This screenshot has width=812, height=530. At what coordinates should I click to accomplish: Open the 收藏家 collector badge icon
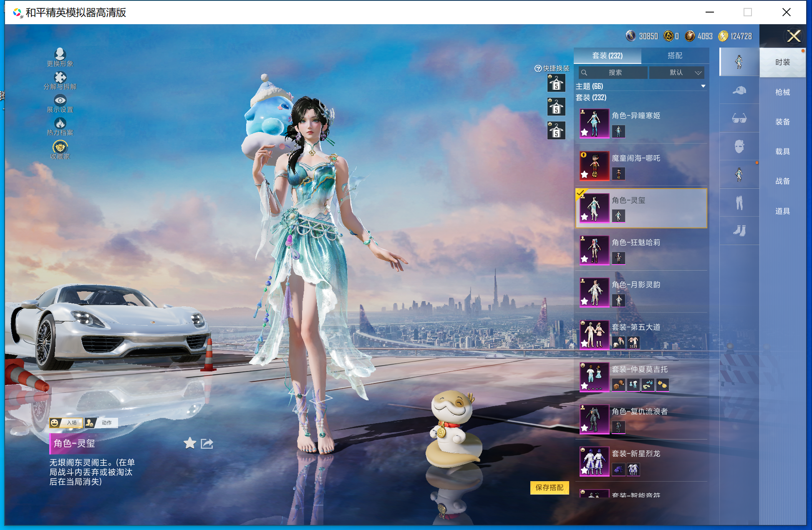point(60,147)
